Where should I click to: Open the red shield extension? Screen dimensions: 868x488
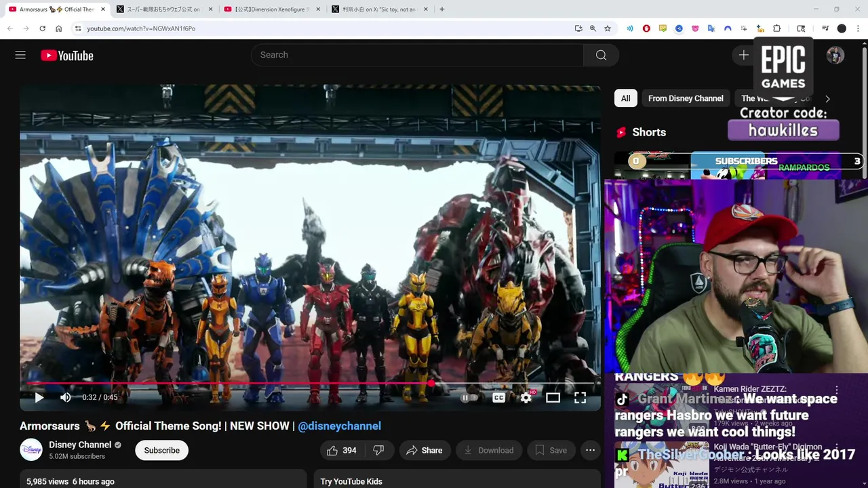tap(646, 28)
